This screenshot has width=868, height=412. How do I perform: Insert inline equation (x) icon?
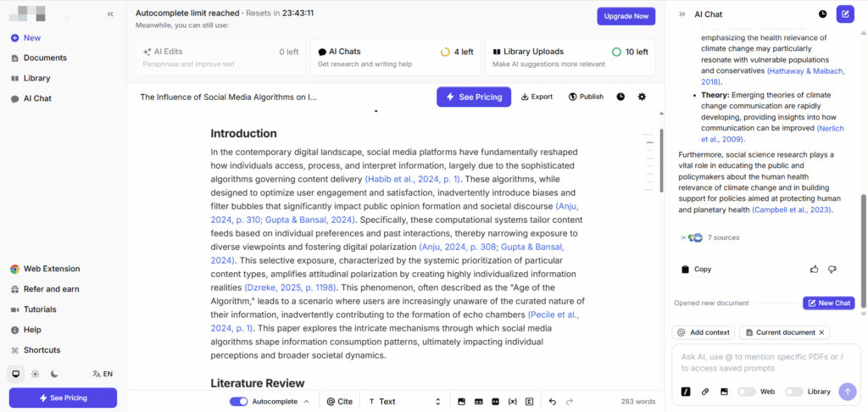513,402
